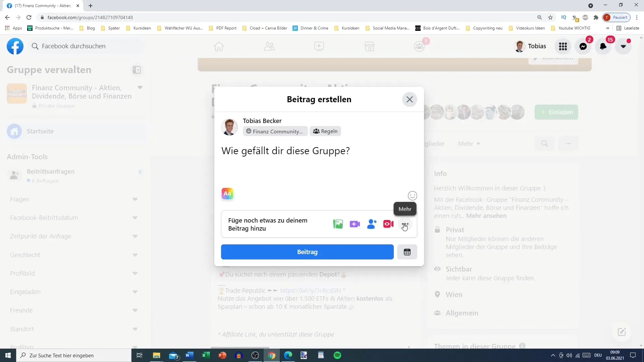The image size is (644, 362).
Task: Open the schedule post calendar icon
Action: click(x=407, y=252)
